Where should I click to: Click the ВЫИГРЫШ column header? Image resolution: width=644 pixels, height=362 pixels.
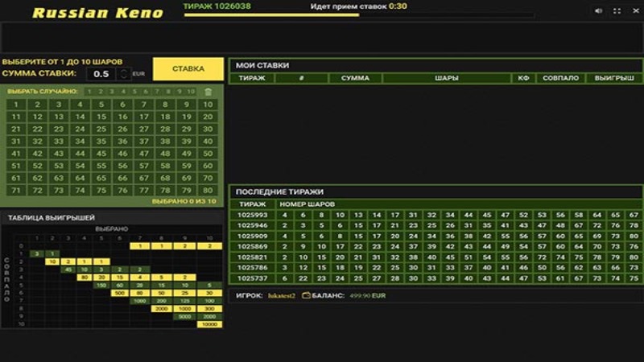[614, 78]
